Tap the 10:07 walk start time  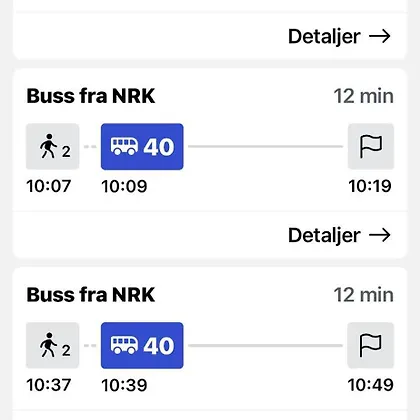(x=49, y=186)
